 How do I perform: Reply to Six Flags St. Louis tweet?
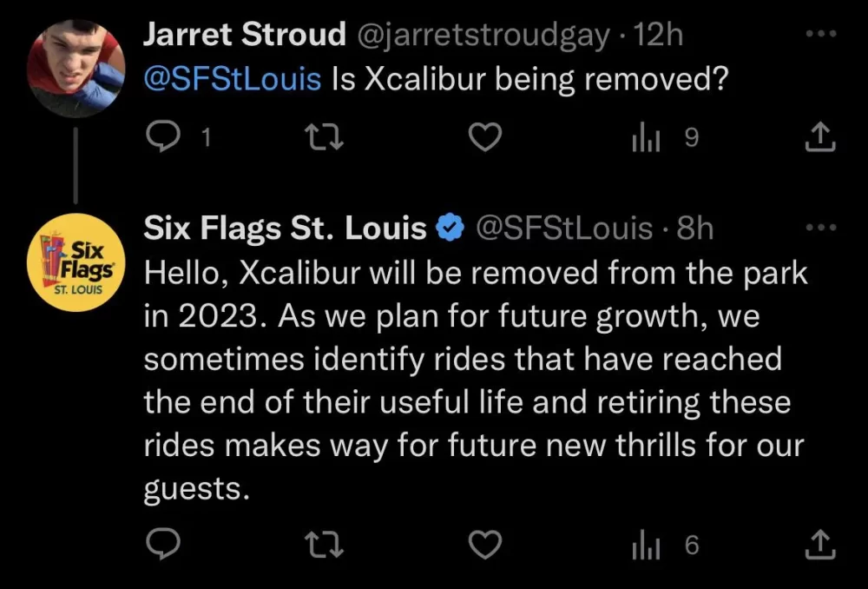coord(160,545)
